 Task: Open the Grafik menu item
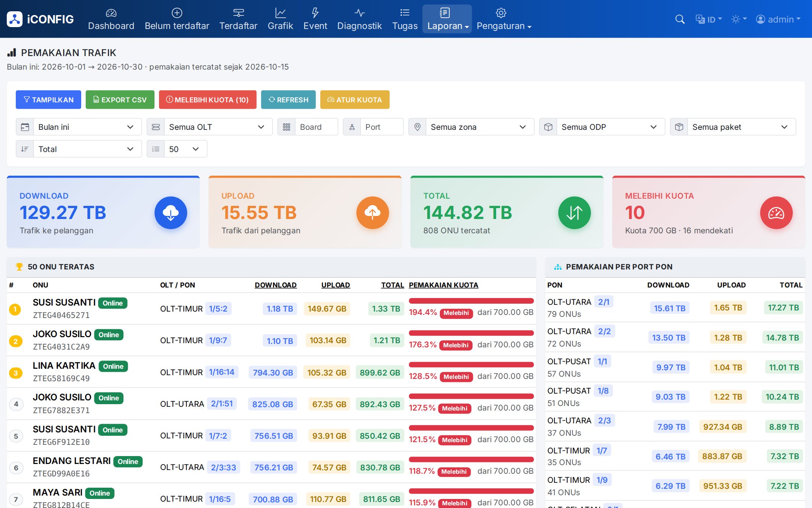click(280, 19)
